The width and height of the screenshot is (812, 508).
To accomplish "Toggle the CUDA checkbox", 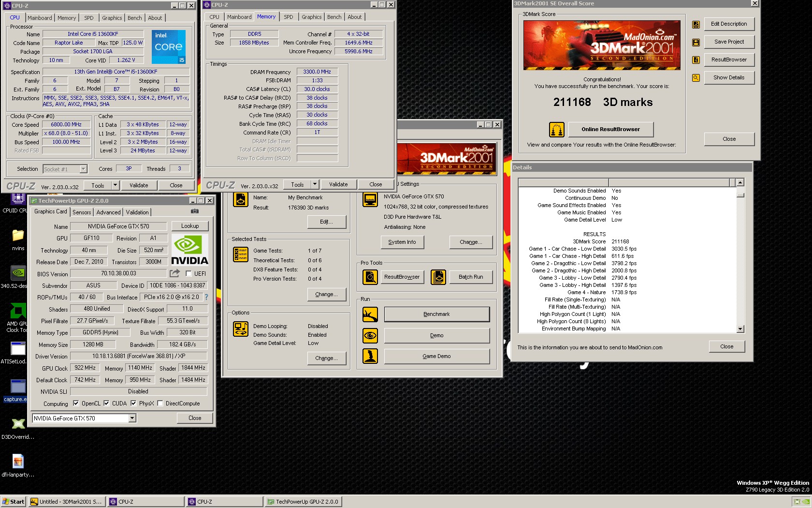I will 106,403.
